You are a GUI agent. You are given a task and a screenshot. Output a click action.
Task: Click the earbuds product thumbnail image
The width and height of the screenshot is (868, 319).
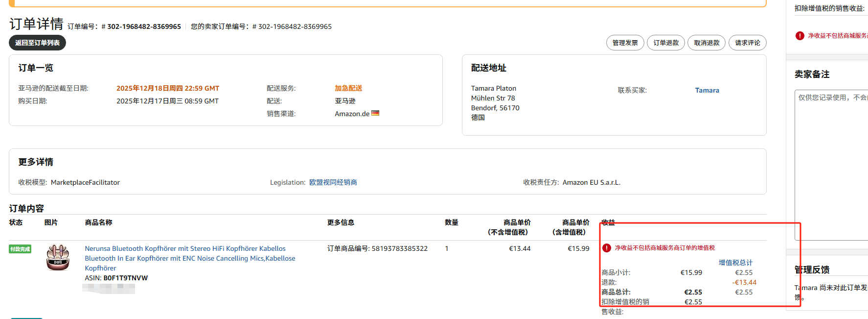(58, 257)
